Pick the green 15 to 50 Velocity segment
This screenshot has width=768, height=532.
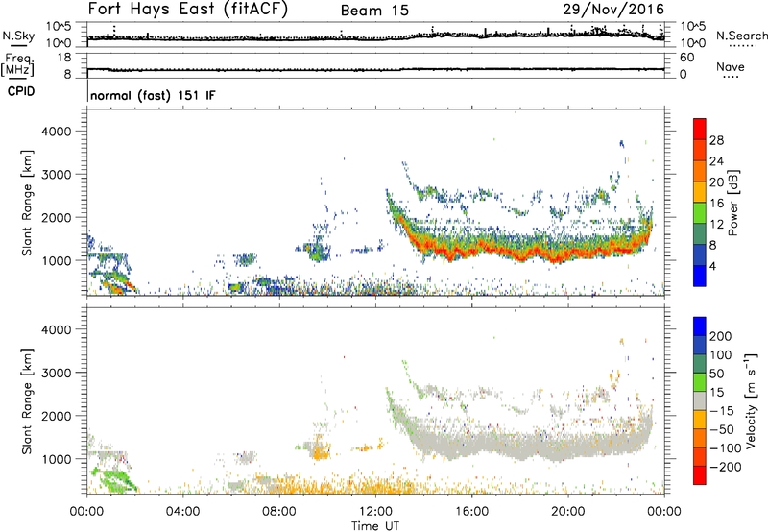pos(700,382)
